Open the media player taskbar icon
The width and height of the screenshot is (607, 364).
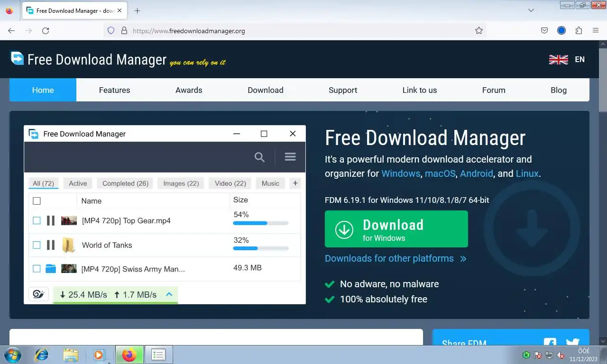99,355
